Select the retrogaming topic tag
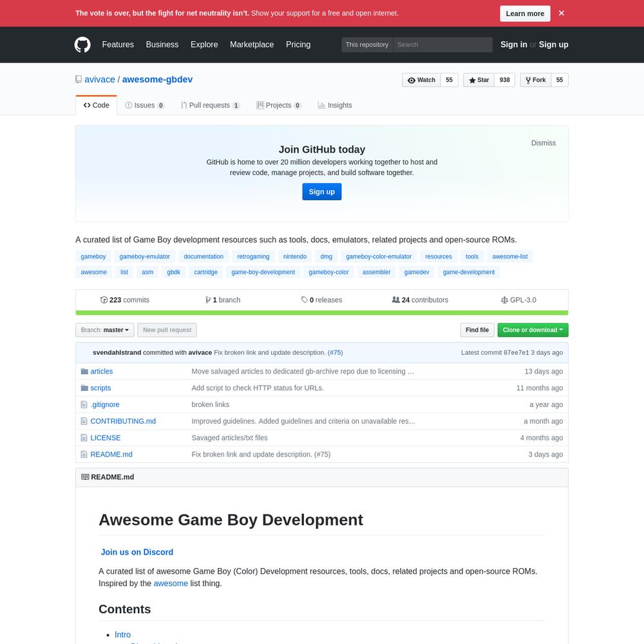 coord(253,257)
